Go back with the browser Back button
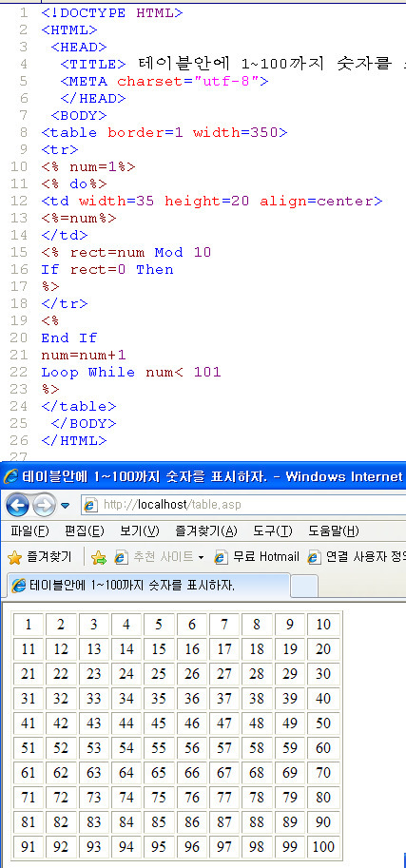The height and width of the screenshot is (868, 406). pyautogui.click(x=17, y=505)
